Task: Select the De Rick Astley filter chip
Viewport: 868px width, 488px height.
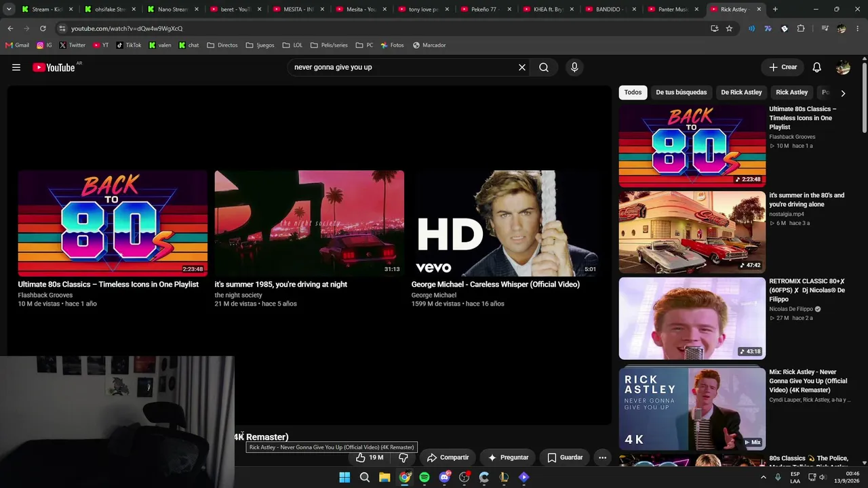Action: coord(741,92)
